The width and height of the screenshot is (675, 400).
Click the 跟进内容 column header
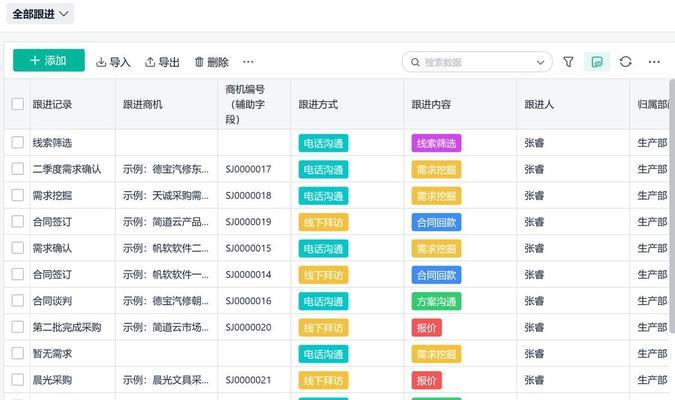[x=431, y=104]
